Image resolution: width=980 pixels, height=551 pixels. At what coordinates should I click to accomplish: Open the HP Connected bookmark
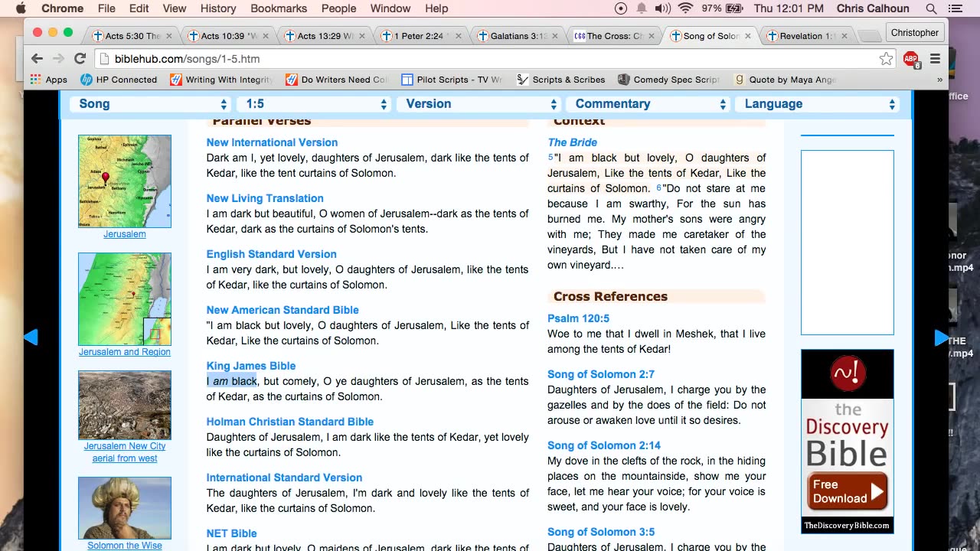pos(119,80)
